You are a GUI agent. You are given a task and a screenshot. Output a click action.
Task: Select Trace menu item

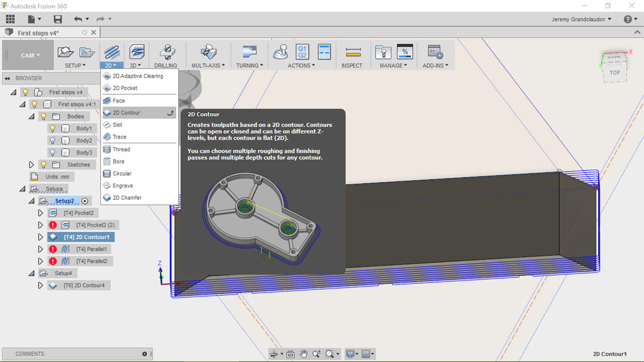pyautogui.click(x=140, y=137)
